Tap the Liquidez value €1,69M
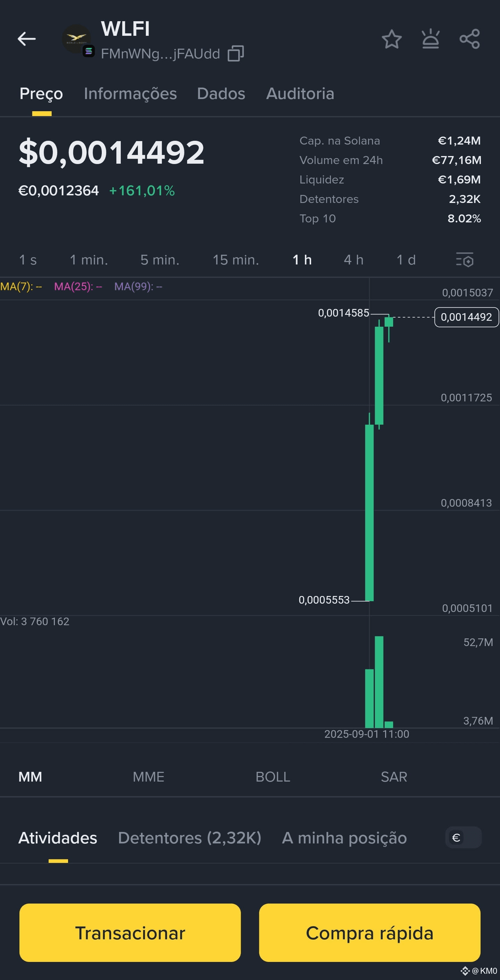 click(459, 179)
